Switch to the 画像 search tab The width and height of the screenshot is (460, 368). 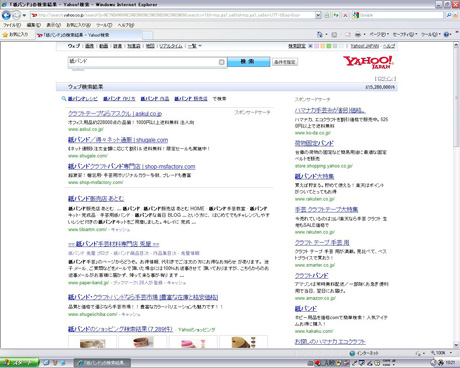(89, 46)
